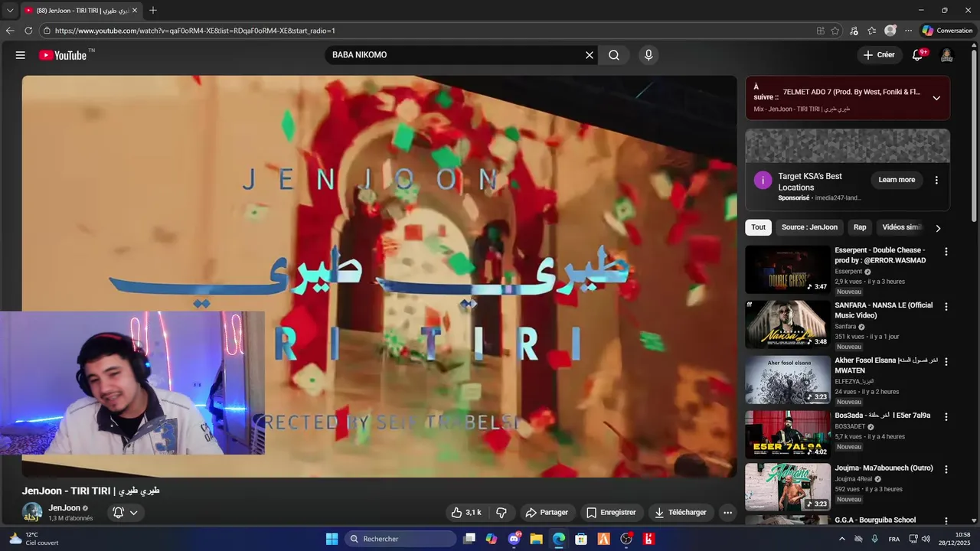This screenshot has height=551, width=980.
Task: Select the Rap filter chip
Action: pyautogui.click(x=860, y=227)
